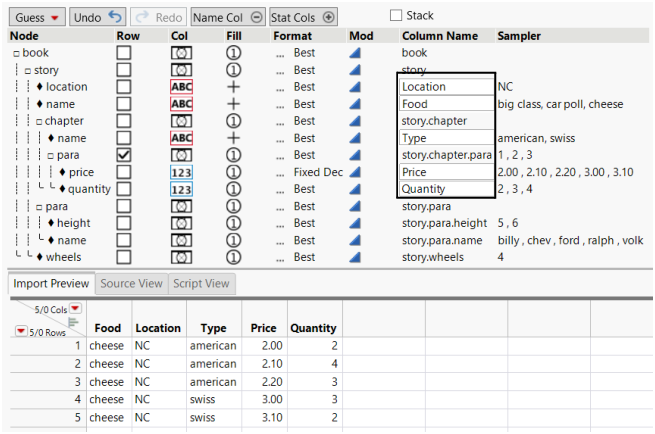Click the Fill icon in the quantity row
The image size is (655, 434).
[233, 189]
